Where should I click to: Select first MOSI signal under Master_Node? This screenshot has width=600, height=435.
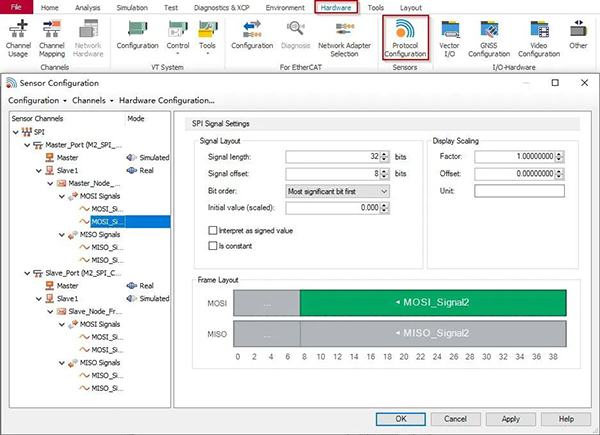coord(107,209)
